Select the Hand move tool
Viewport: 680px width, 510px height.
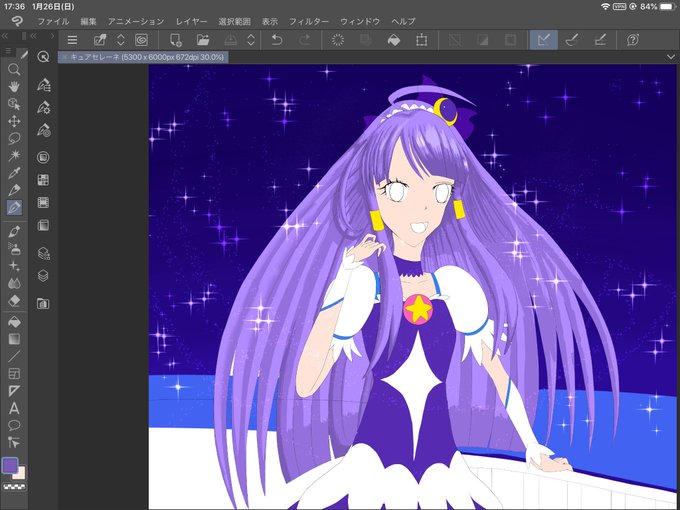[x=14, y=87]
